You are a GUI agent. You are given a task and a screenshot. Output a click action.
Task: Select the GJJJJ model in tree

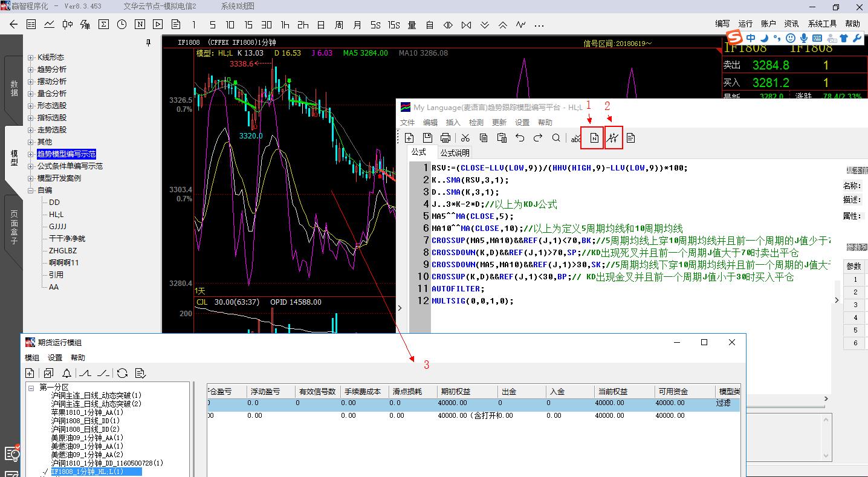click(57, 227)
